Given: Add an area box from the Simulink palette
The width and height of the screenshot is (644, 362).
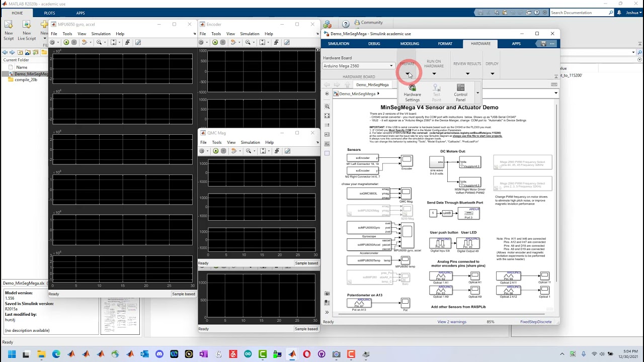Looking at the screenshot, I should [x=327, y=153].
